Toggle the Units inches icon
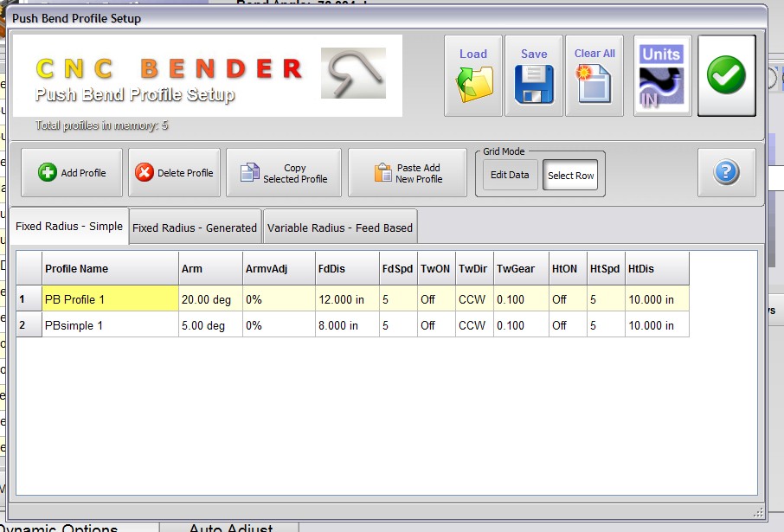Image resolution: width=784 pixels, height=532 pixels. (662, 76)
